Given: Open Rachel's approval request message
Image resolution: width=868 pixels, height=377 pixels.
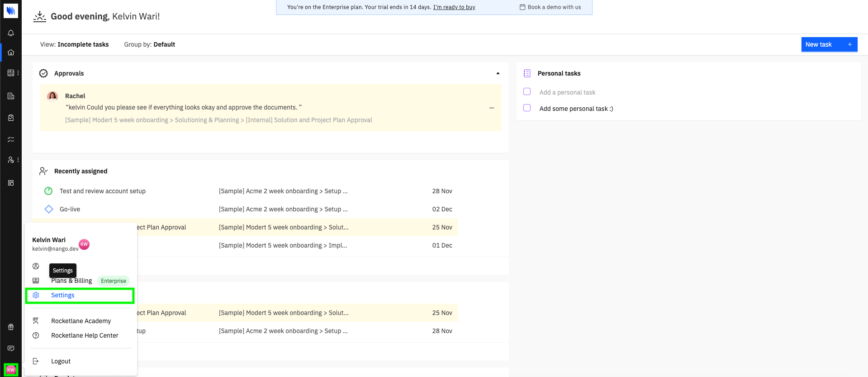Looking at the screenshot, I should (184, 107).
